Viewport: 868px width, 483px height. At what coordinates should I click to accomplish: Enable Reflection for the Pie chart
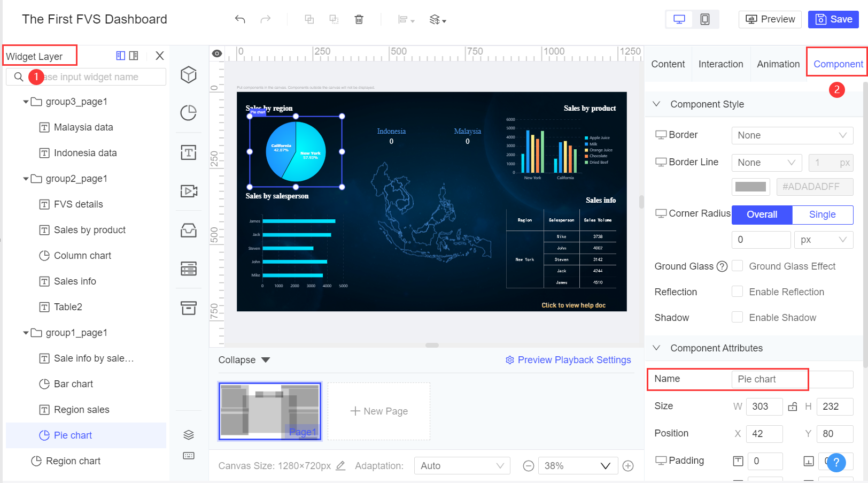(x=737, y=292)
